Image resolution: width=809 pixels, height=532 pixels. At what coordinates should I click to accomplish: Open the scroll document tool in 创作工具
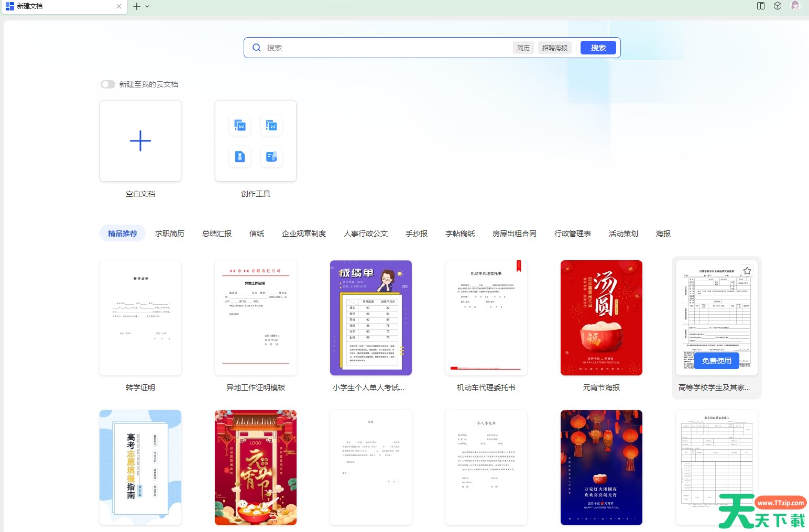[x=271, y=157]
